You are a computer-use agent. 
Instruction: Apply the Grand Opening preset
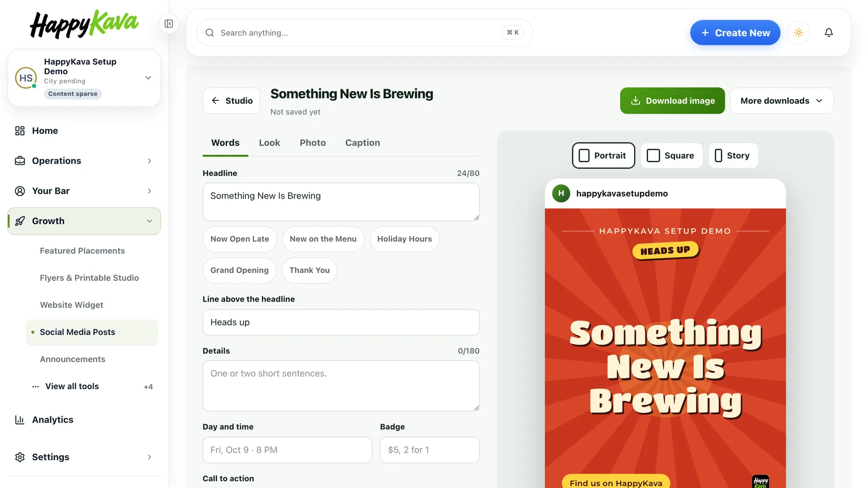click(239, 270)
